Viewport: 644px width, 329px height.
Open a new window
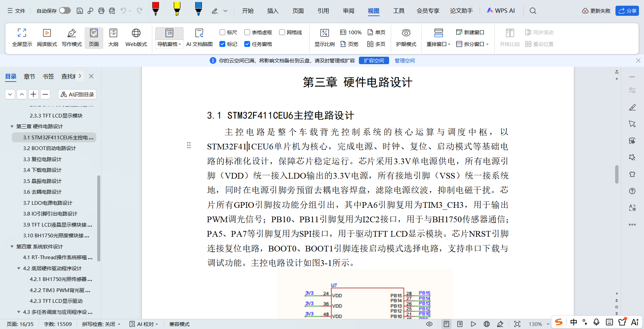470,32
